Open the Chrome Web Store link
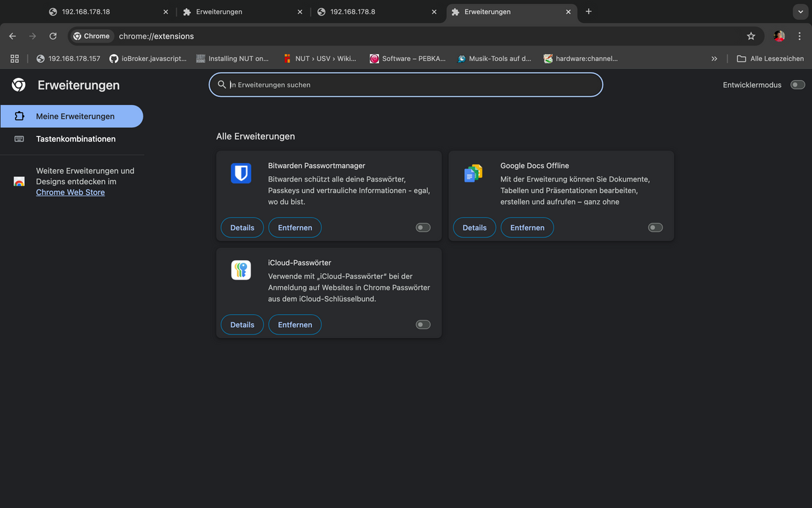 (70, 192)
